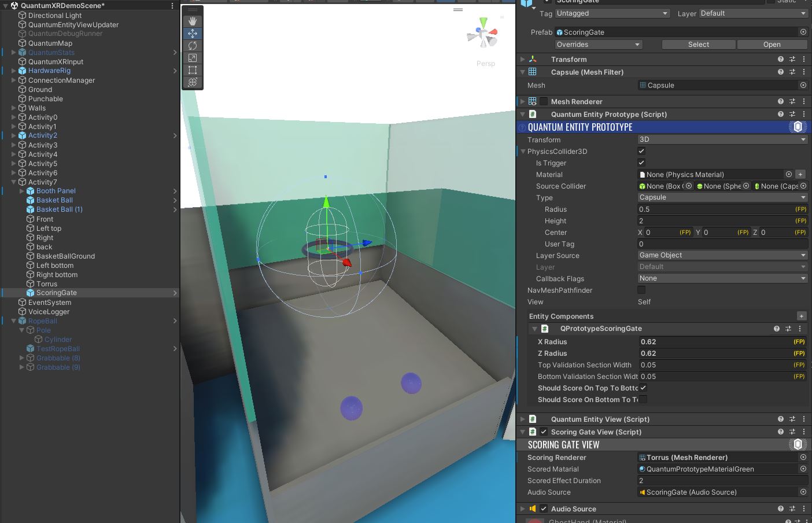
Task: Open Transform 3D dropdown
Action: click(722, 139)
